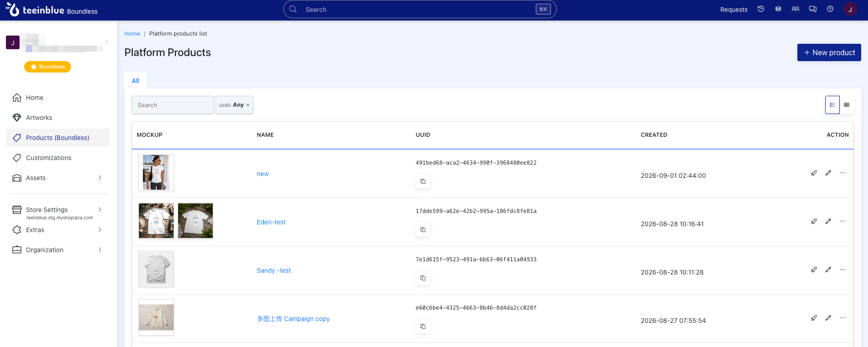Open more actions menu for 'new' product
This screenshot has width=868, height=347.
point(842,173)
